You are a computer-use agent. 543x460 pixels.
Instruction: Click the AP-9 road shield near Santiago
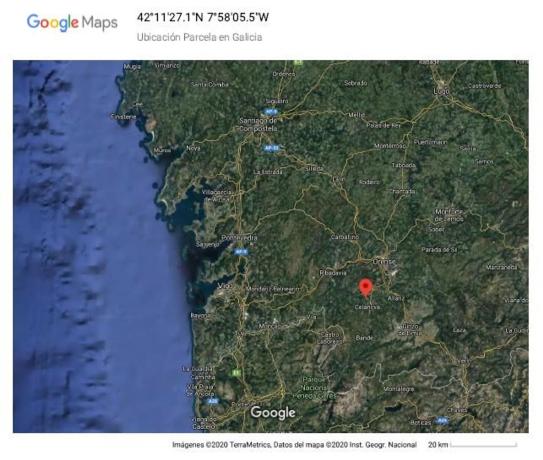point(270,112)
